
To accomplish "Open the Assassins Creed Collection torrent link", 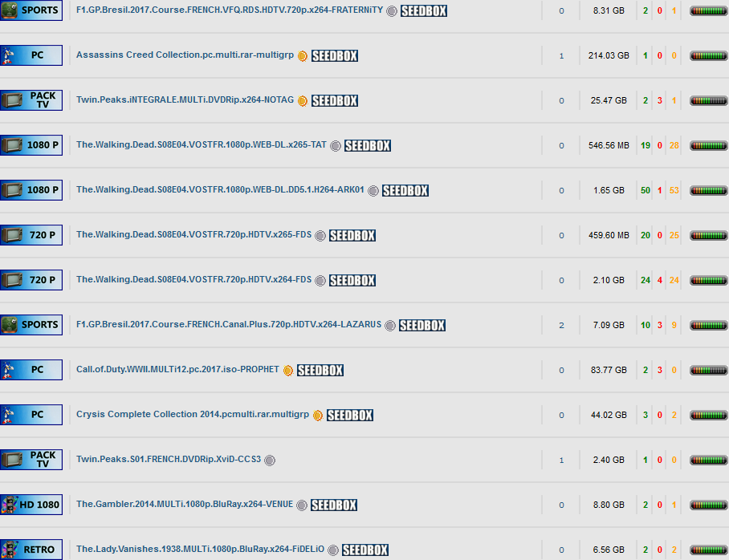I will [185, 55].
